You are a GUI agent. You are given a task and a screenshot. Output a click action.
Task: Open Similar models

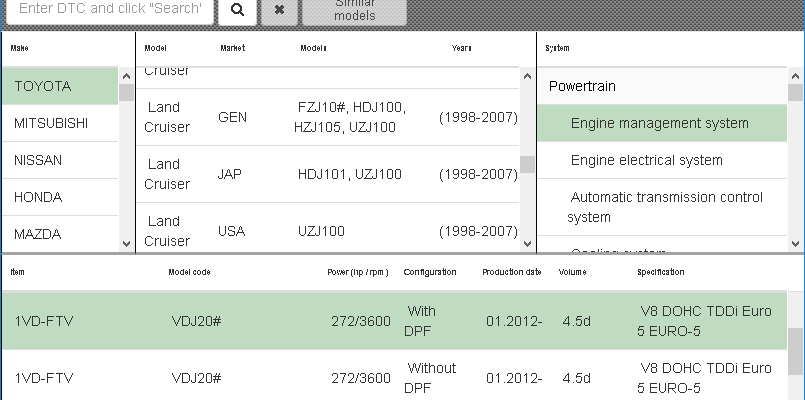(354, 10)
